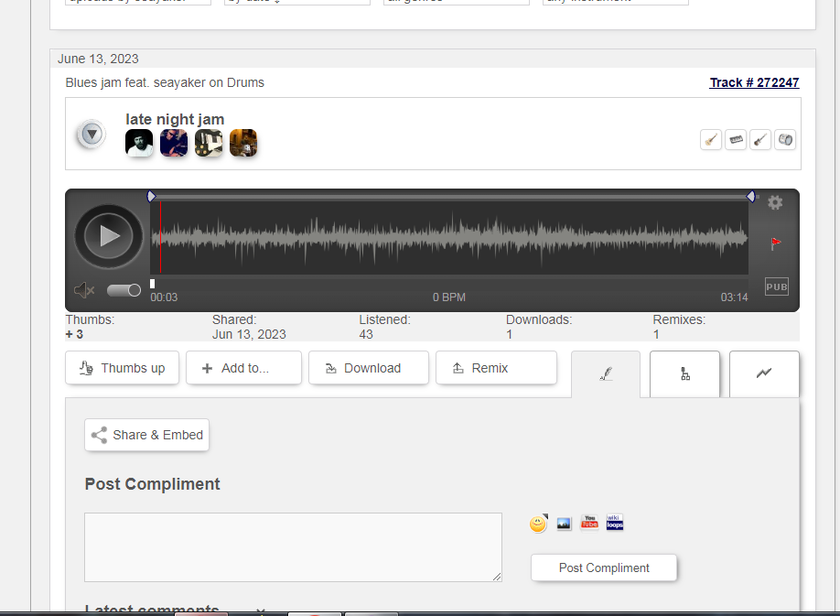Open first musician avatar on late night jam
840x616 pixels.
(x=139, y=143)
